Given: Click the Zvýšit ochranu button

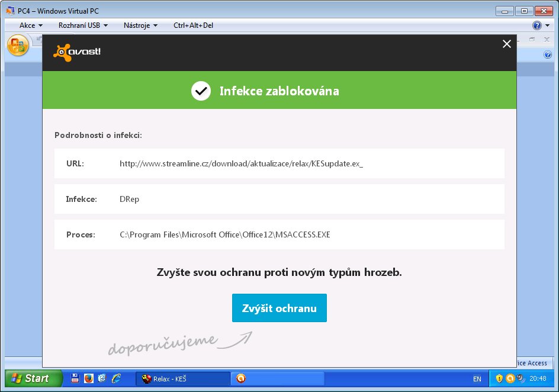Looking at the screenshot, I should (x=279, y=308).
